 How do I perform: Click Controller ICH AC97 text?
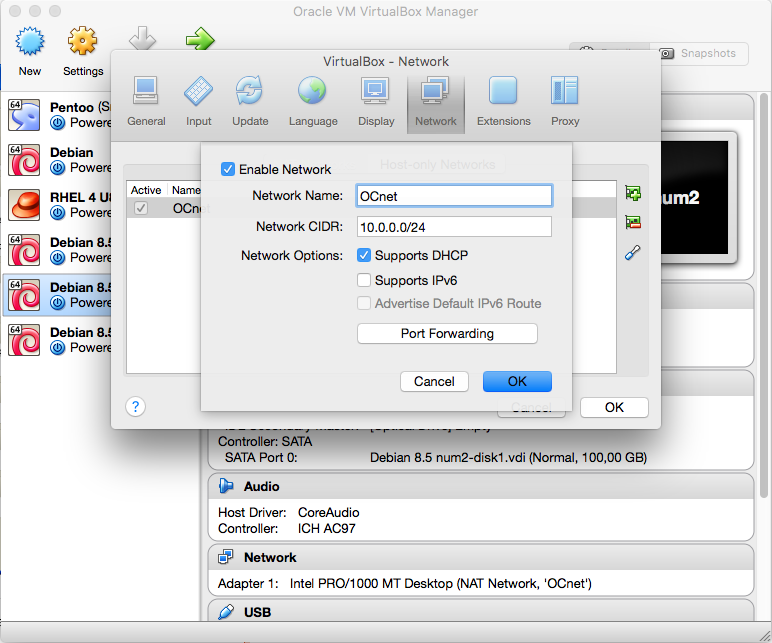click(x=287, y=529)
